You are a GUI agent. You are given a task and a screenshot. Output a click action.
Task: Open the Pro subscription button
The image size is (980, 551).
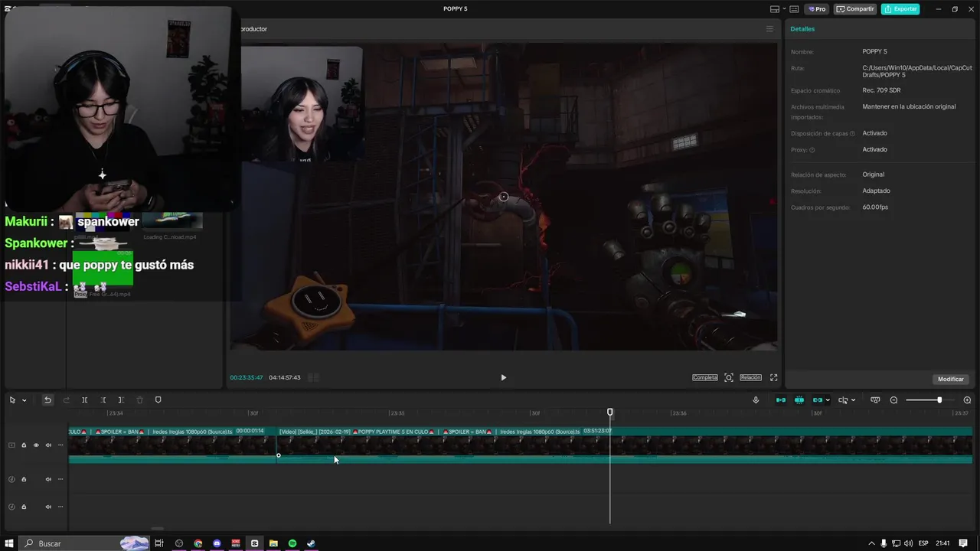(817, 9)
